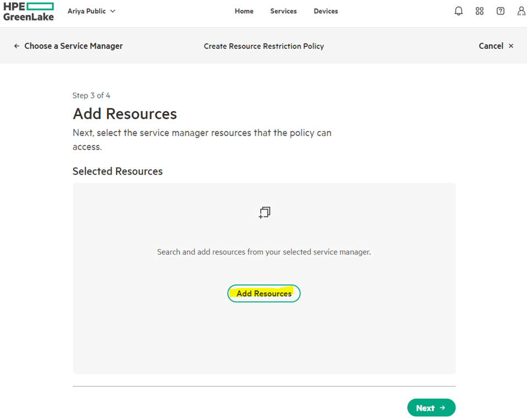The image size is (527, 420).
Task: Click the help question mark icon
Action: [500, 11]
